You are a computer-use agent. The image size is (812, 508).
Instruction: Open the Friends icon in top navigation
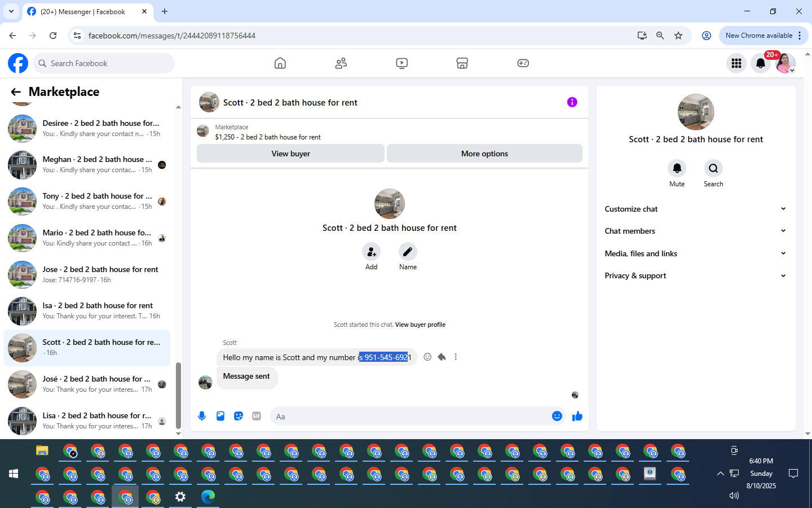tap(341, 63)
